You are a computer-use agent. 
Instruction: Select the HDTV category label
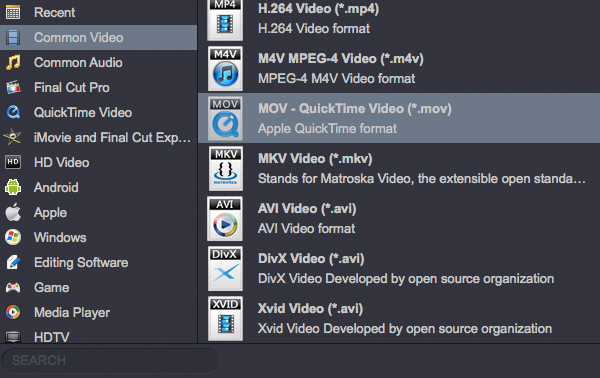pyautogui.click(x=52, y=337)
